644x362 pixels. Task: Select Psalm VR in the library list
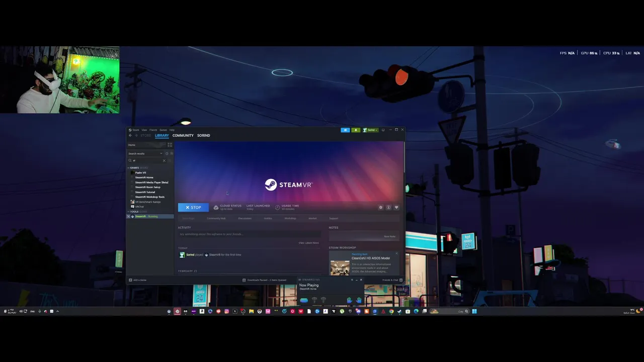point(140,172)
